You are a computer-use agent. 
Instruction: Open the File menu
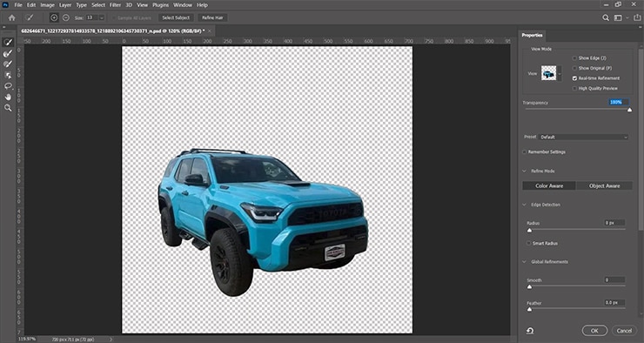(x=18, y=5)
